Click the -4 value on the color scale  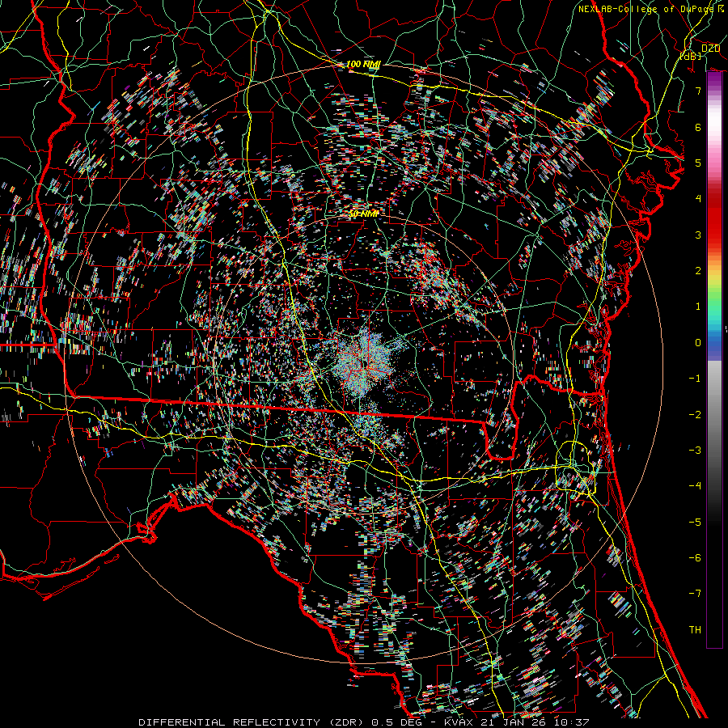click(695, 485)
